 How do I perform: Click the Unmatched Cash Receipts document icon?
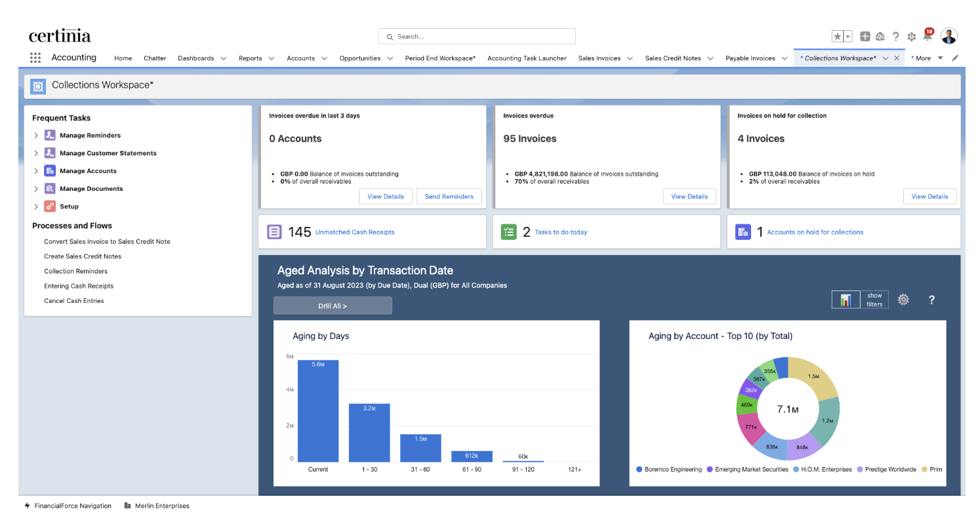pyautogui.click(x=274, y=231)
